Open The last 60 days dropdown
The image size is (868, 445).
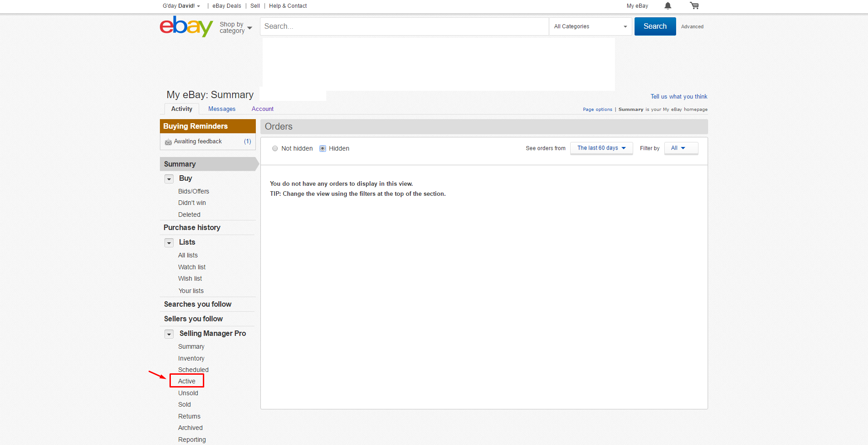coord(601,148)
